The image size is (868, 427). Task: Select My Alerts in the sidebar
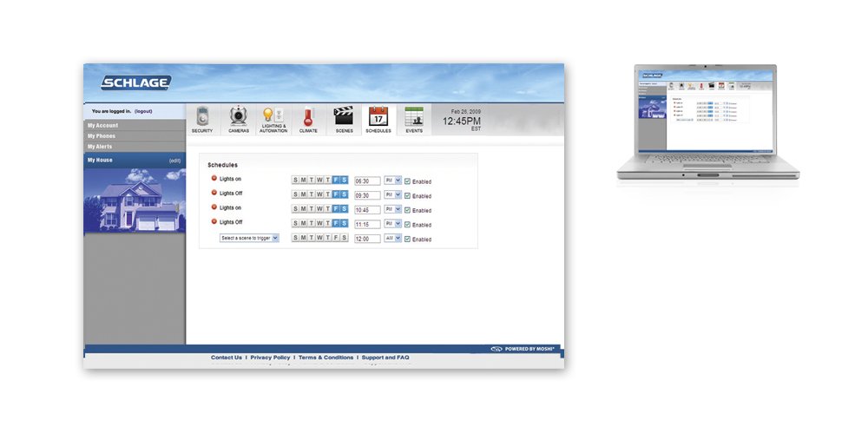[100, 147]
